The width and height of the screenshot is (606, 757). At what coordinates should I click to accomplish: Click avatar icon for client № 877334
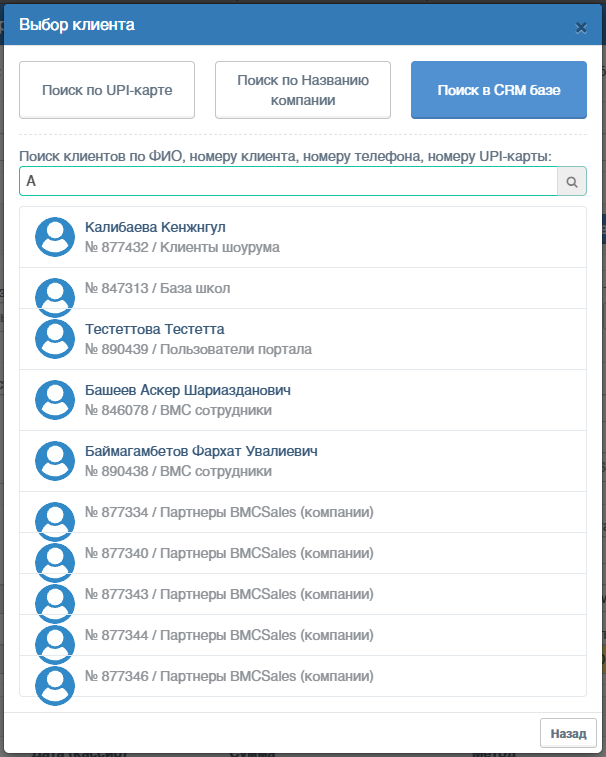55,522
